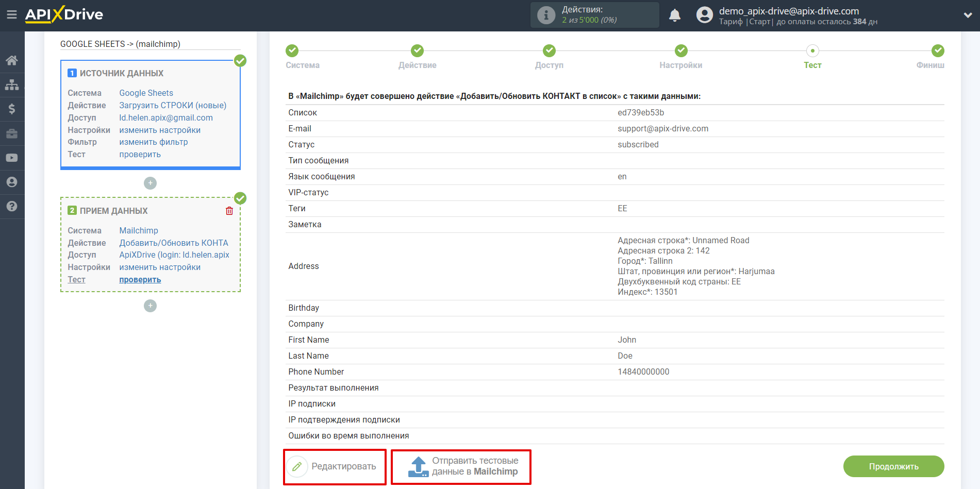This screenshot has height=489, width=980.
Task: Click the account avatar icon
Action: (704, 15)
